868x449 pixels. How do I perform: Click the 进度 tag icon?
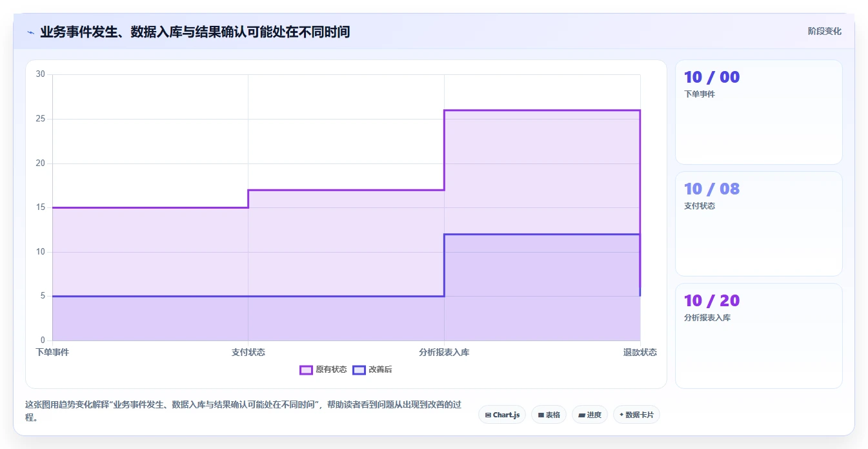pos(581,415)
